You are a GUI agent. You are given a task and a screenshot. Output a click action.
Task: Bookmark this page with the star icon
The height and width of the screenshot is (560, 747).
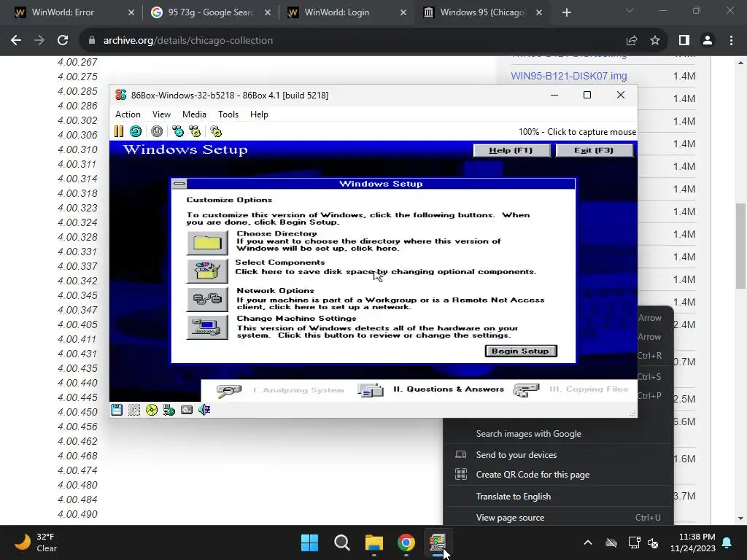point(655,41)
